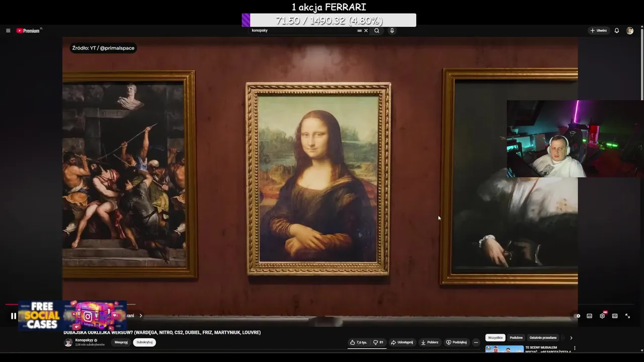Toggle subtitles captions button
644x362 pixels.
590,316
